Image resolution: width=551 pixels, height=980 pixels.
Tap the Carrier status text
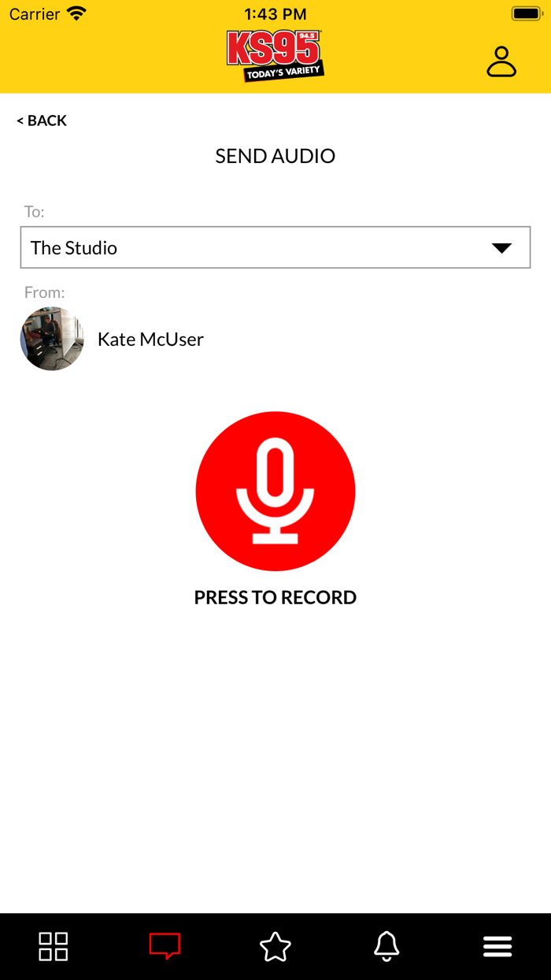(35, 14)
